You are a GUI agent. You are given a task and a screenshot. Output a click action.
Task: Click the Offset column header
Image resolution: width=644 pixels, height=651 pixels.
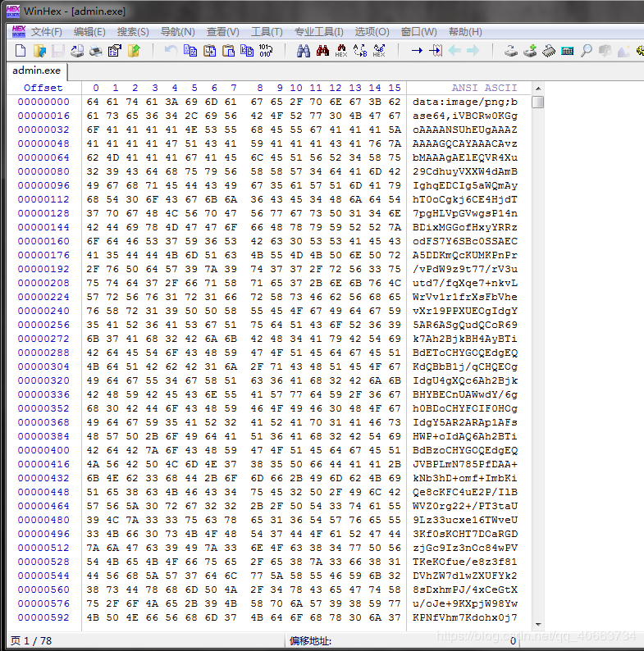(x=43, y=88)
